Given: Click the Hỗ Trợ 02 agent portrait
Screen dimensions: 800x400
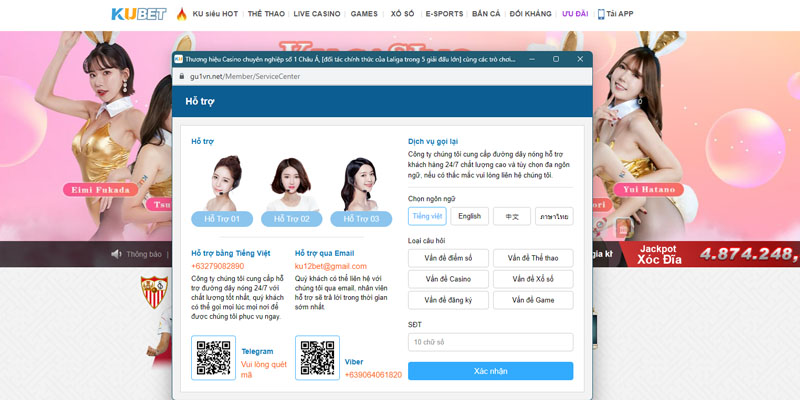Looking at the screenshot, I should point(291,185).
